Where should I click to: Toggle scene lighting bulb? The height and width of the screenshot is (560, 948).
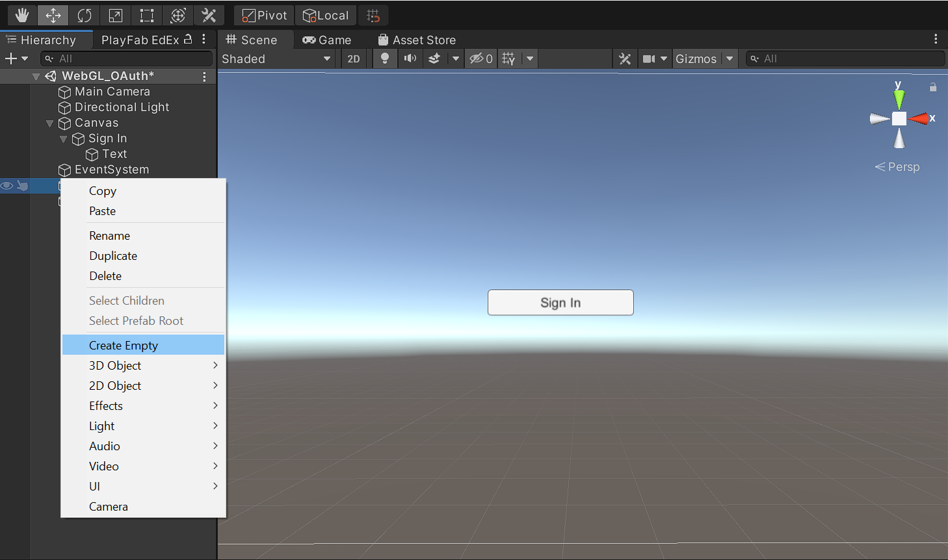pos(385,58)
